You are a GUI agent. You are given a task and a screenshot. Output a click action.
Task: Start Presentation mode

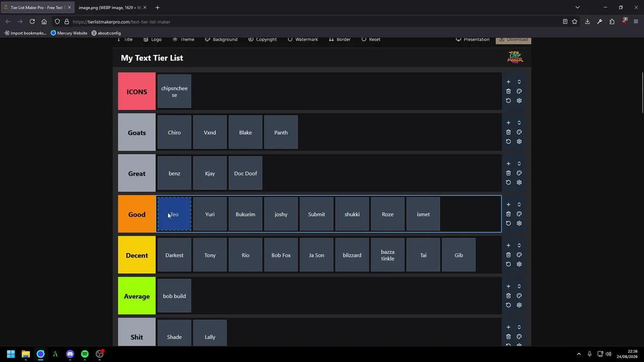tap(472, 39)
